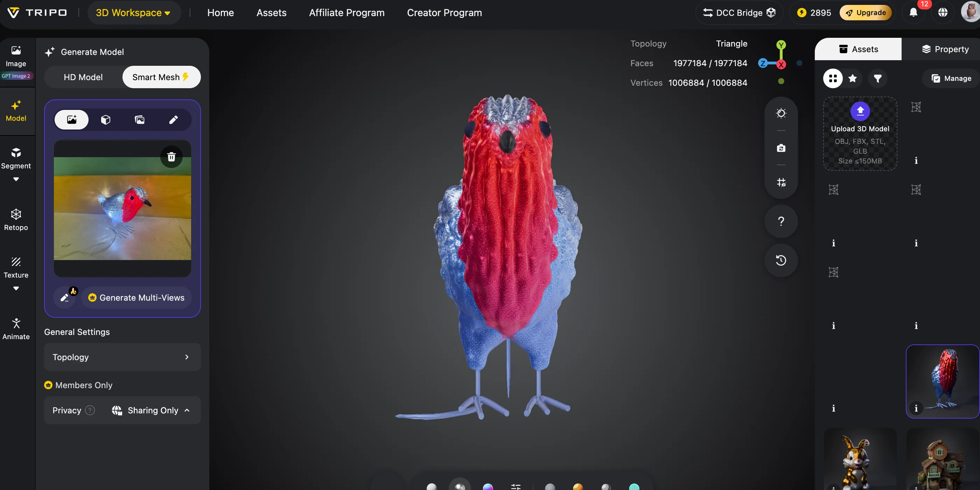Open the golden rabbit asset thumbnail

(860, 459)
